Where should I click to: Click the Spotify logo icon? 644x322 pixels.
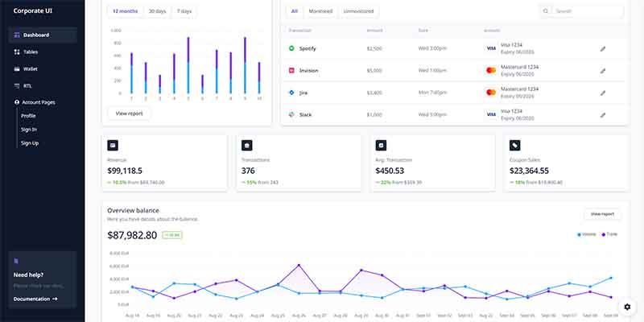click(291, 48)
